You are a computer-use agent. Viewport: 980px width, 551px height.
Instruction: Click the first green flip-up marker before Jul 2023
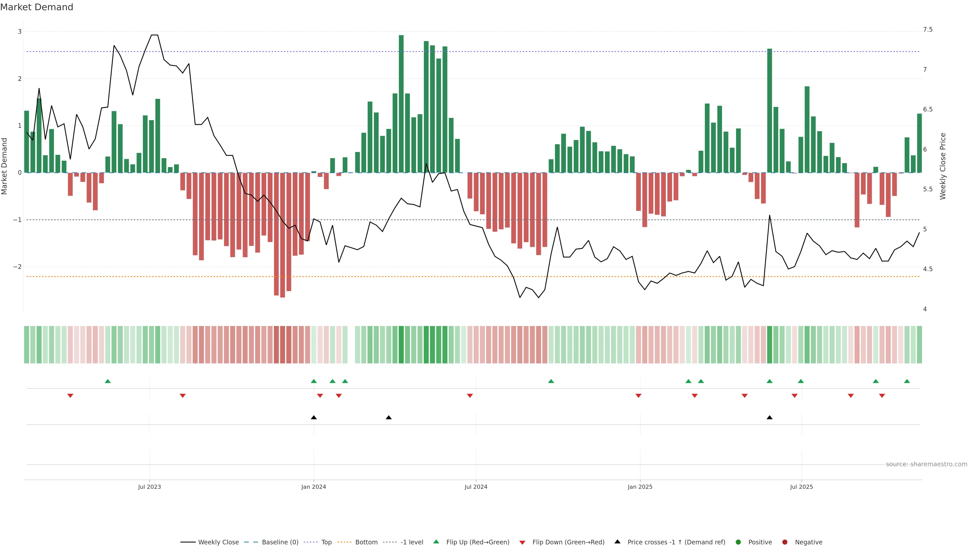pyautogui.click(x=108, y=381)
